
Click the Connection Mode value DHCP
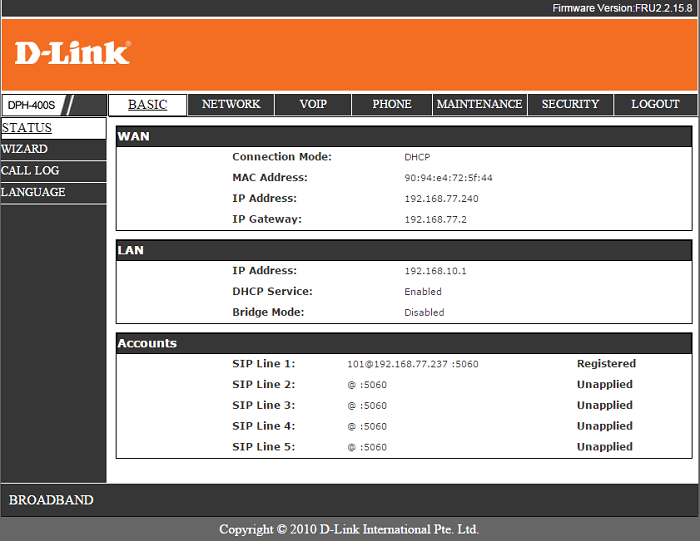[x=417, y=157]
